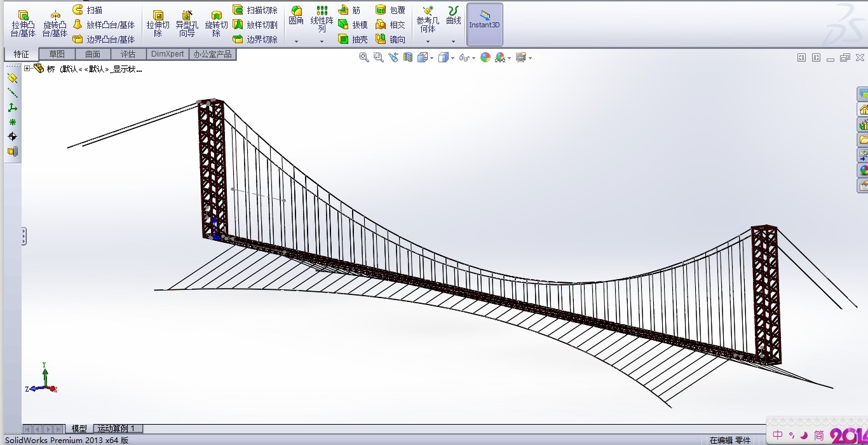Open the 评估 evaluate tab
This screenshot has height=445, width=868.
pyautogui.click(x=128, y=54)
